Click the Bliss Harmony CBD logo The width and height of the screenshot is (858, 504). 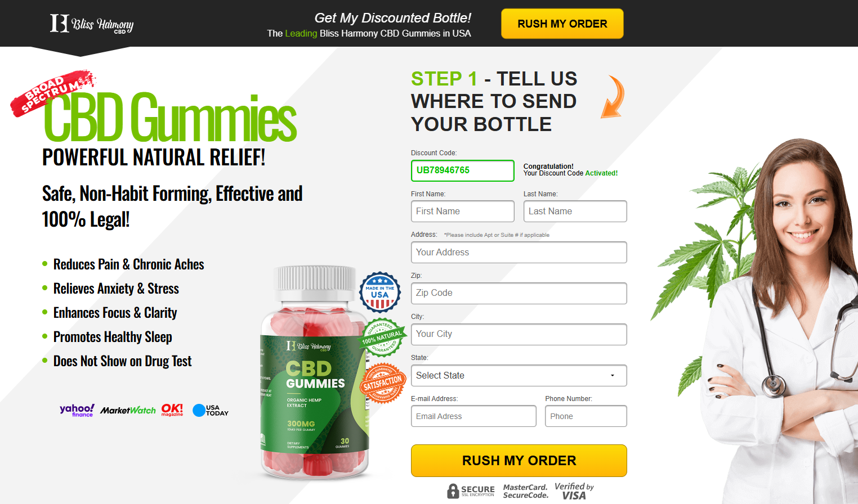(x=92, y=24)
